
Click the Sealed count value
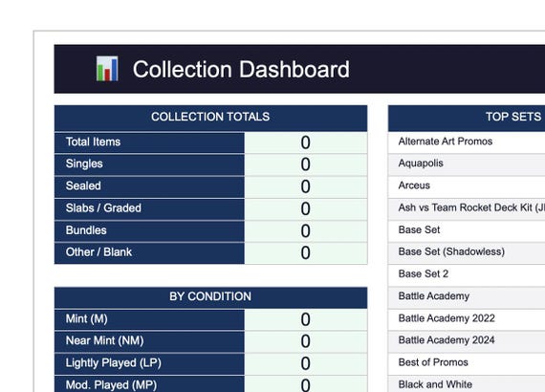(x=306, y=186)
